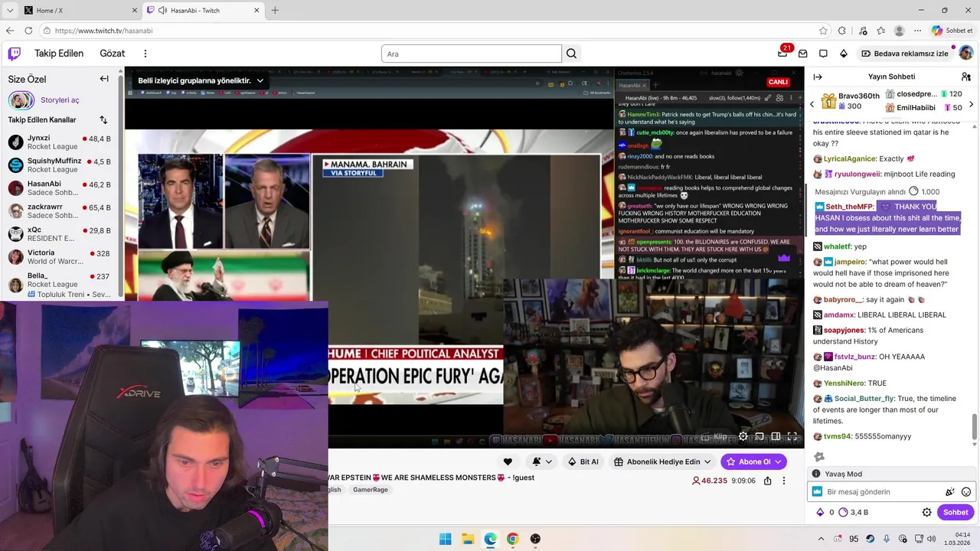The image size is (980, 551).
Task: Click the search magnifier button
Action: pos(571,54)
